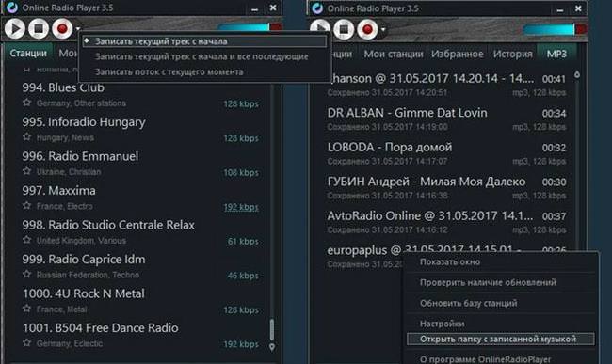Click Stop button in right player window

click(344, 29)
